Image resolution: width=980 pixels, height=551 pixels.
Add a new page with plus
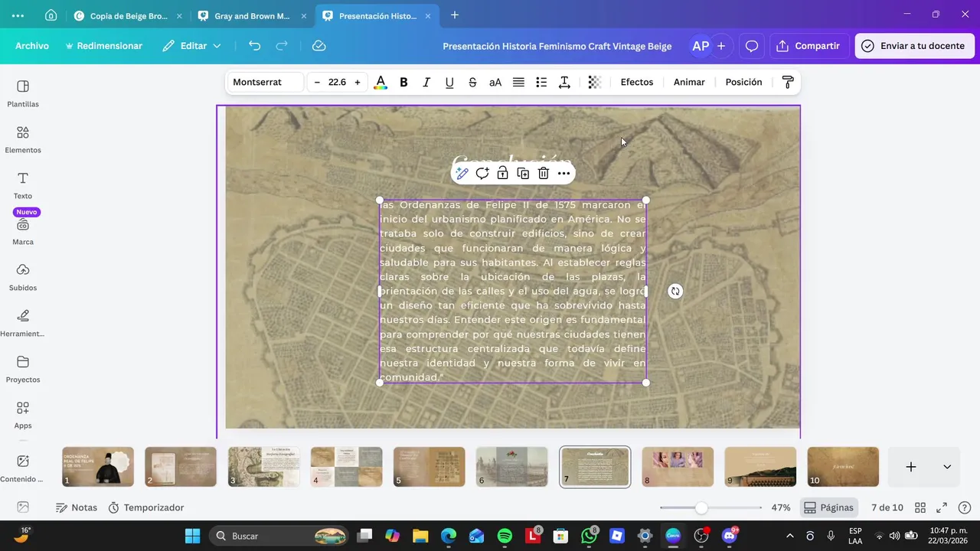(911, 467)
